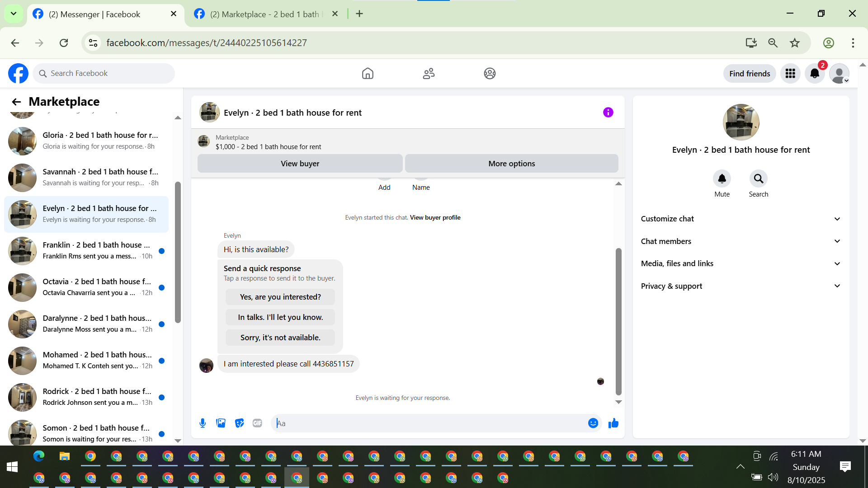The width and height of the screenshot is (868, 488).
Task: Click the voice clip microphone icon
Action: (203, 423)
